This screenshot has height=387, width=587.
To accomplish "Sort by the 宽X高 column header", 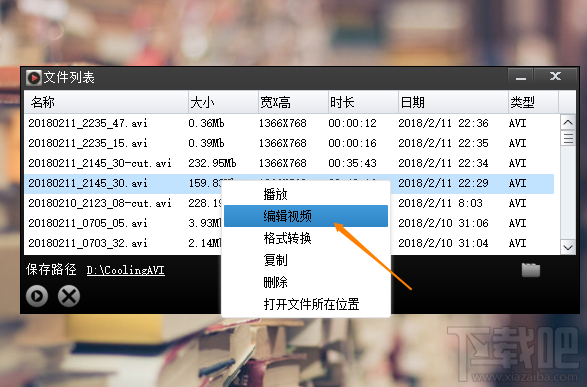I will pyautogui.click(x=293, y=102).
